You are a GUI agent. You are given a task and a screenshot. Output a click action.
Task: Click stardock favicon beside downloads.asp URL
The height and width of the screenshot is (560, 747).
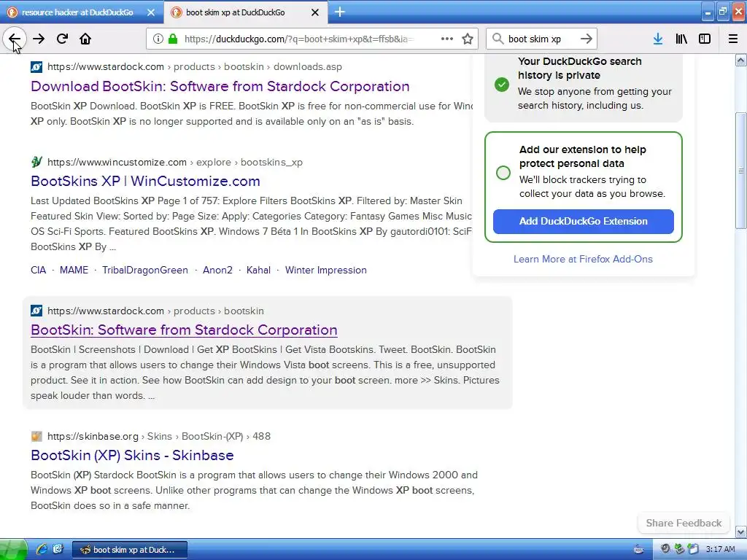tap(36, 66)
